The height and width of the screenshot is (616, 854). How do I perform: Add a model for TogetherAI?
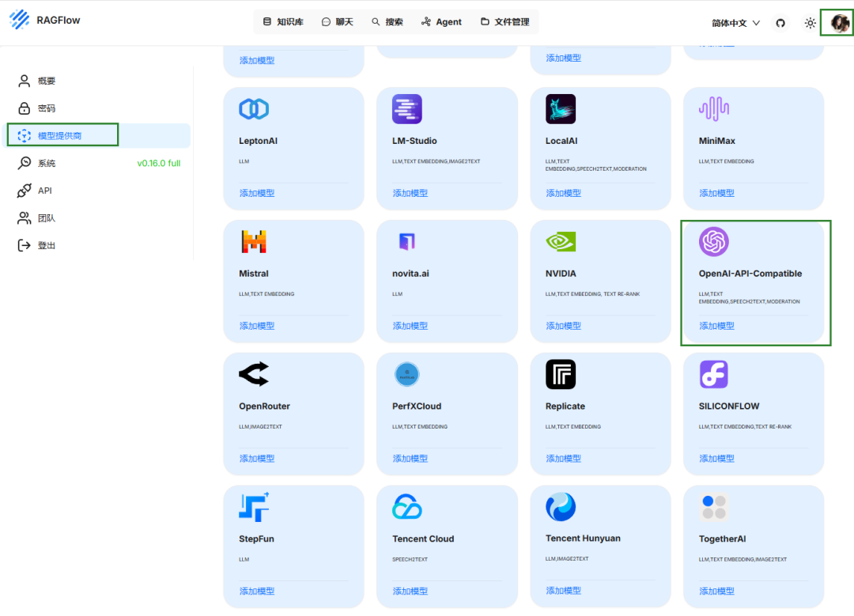click(x=716, y=591)
